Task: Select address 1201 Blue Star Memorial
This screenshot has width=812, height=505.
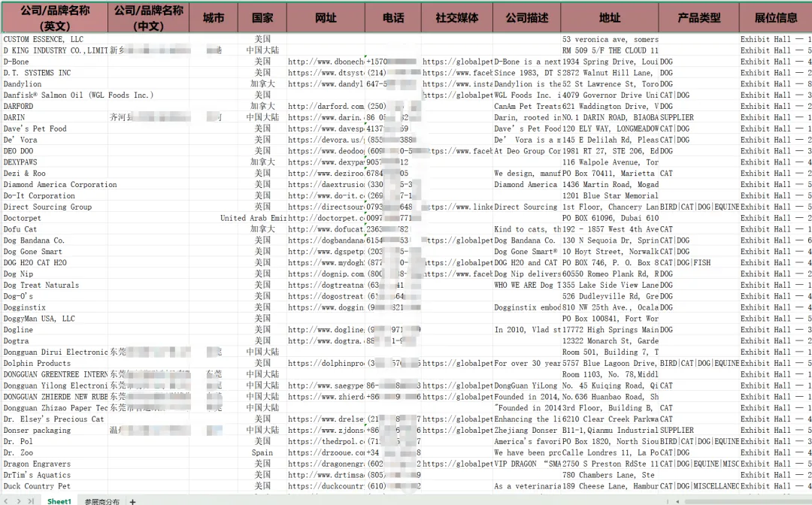Action: pos(610,195)
